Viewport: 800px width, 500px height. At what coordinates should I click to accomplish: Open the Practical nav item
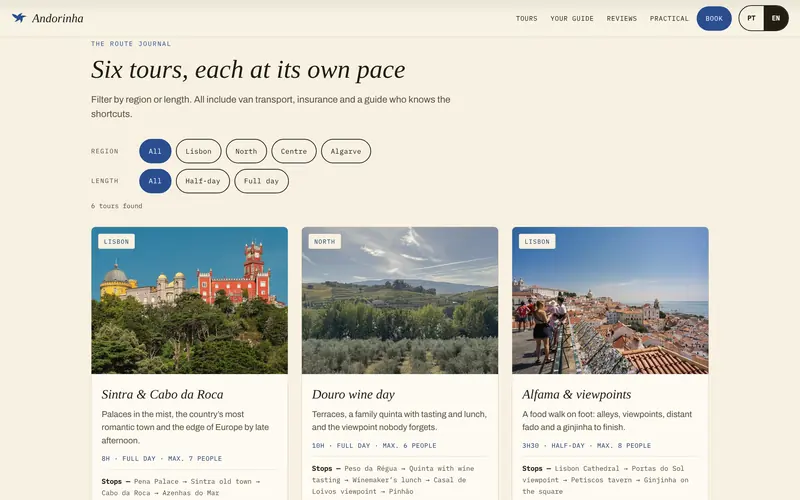tap(669, 18)
